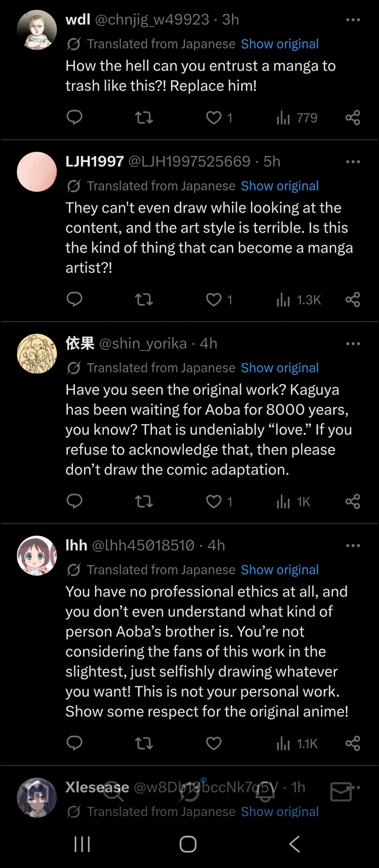Open more options on lhh's tweet
Viewport: 379px width, 868px height.
tap(352, 546)
